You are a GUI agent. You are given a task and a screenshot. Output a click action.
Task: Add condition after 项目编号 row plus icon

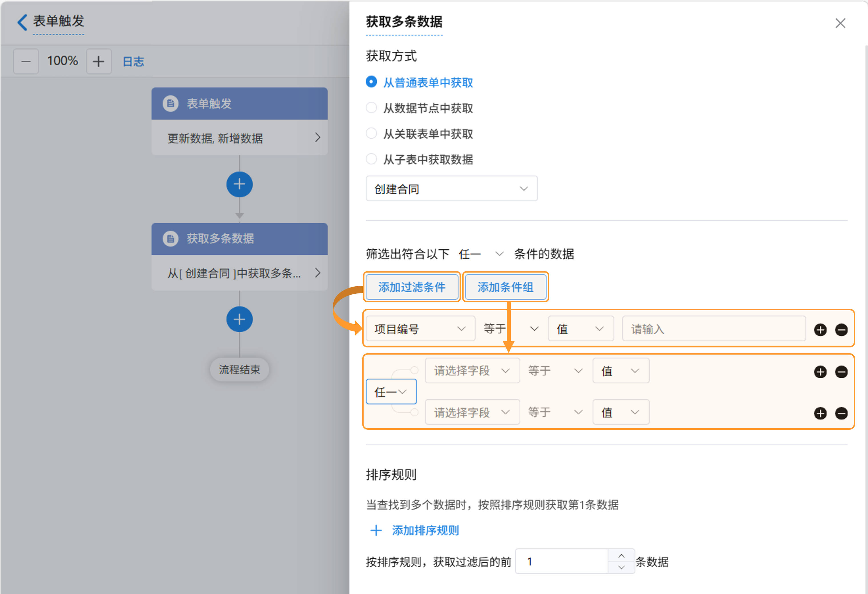[x=820, y=329]
